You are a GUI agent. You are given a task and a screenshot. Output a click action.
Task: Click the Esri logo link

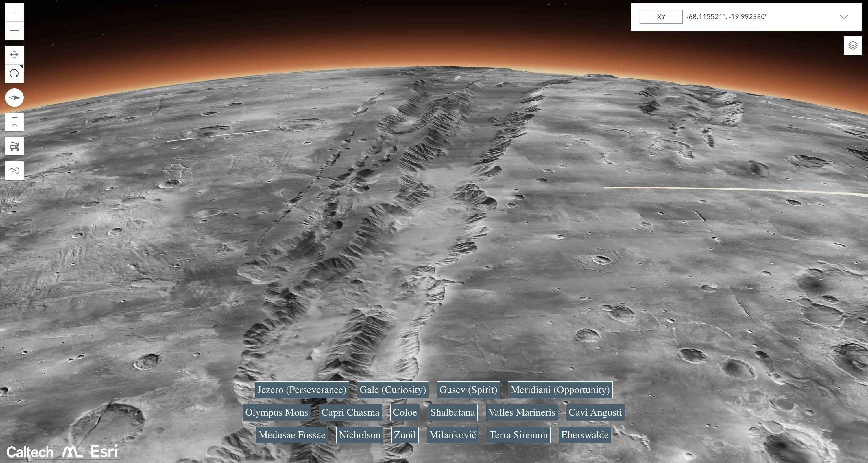(104, 451)
